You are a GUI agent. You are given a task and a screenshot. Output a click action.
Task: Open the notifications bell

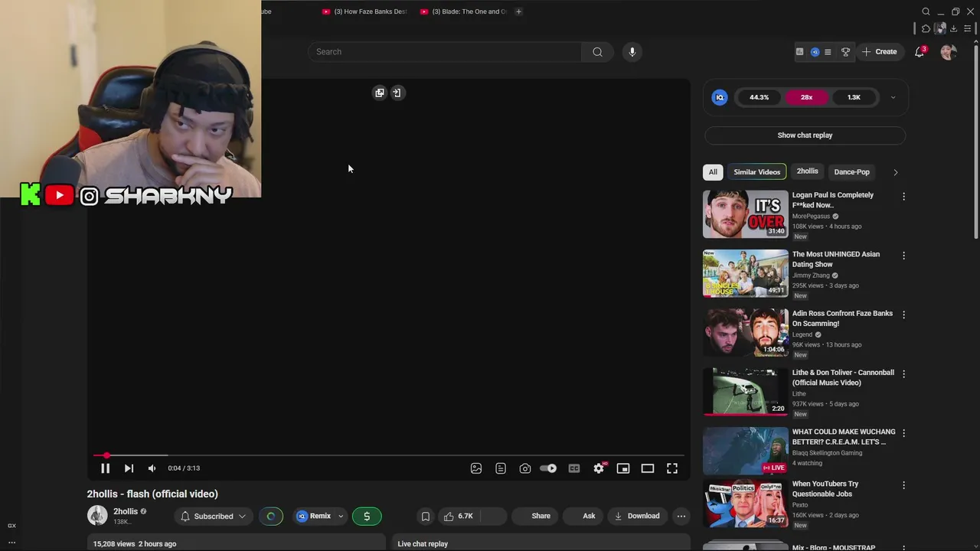[x=920, y=52]
